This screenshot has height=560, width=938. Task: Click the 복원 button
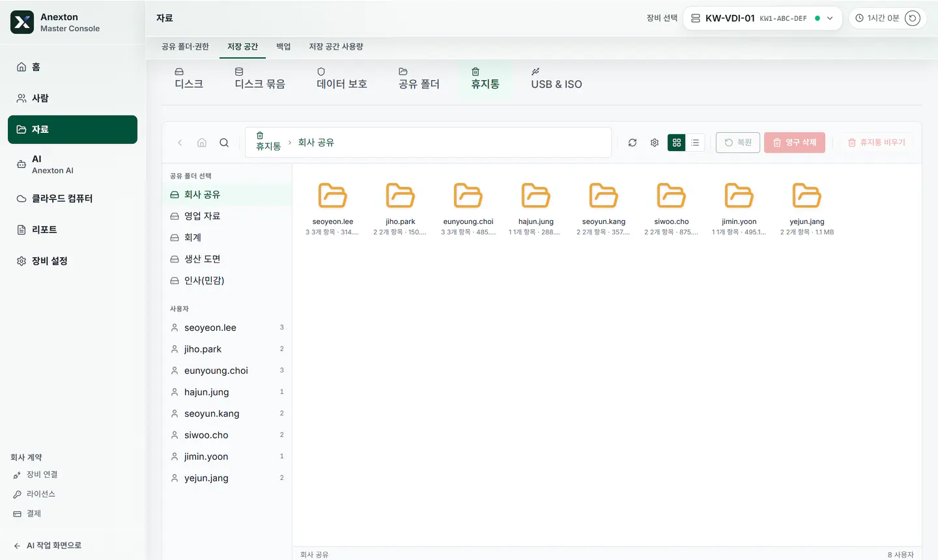[x=738, y=143]
